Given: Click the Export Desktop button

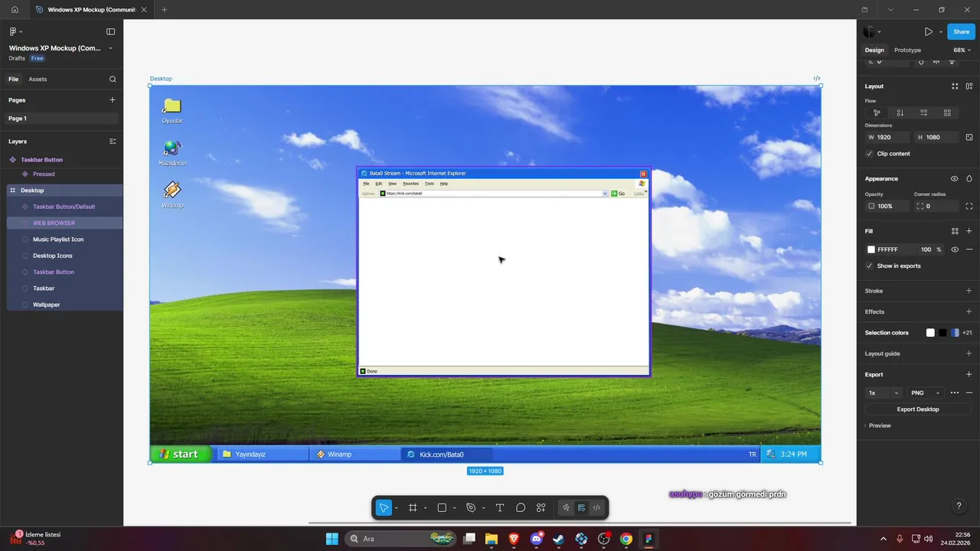Looking at the screenshot, I should click(x=918, y=409).
